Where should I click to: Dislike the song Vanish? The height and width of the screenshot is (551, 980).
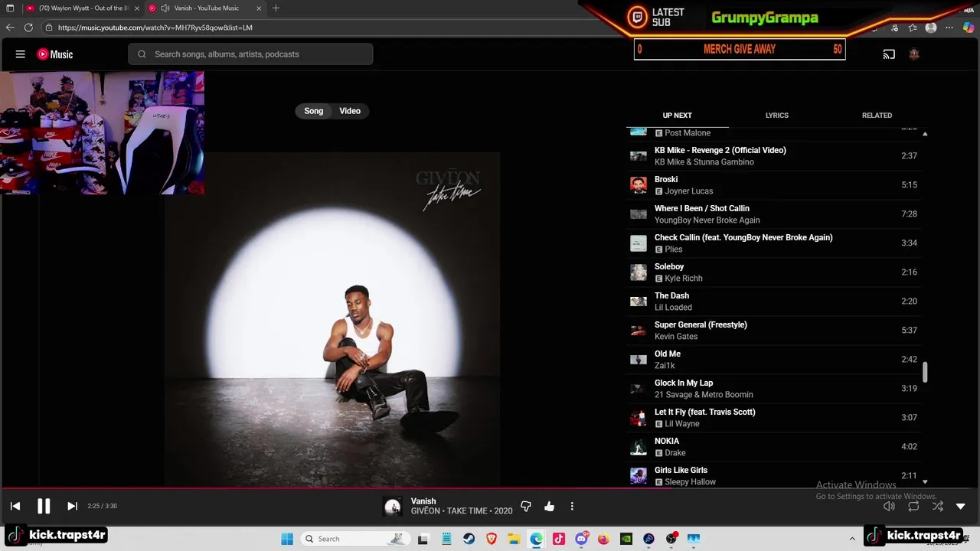526,507
